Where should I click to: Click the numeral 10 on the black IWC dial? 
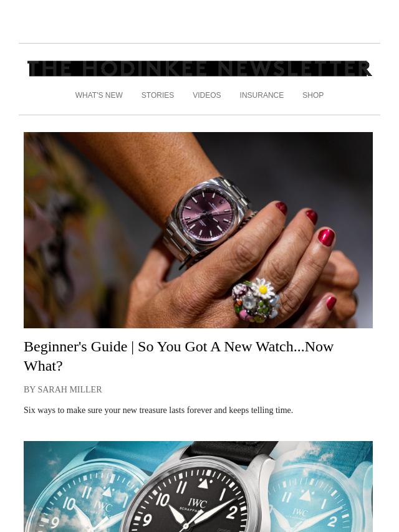pos(163,500)
